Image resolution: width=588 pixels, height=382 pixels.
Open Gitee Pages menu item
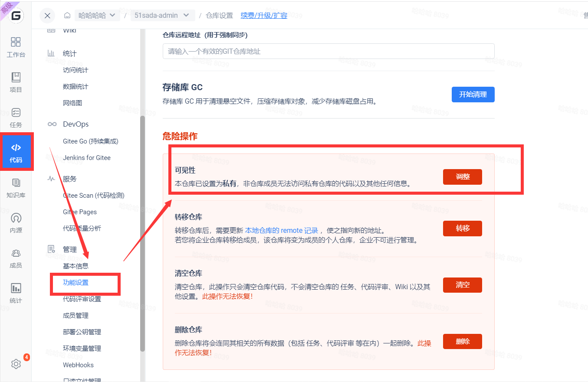tap(80, 212)
